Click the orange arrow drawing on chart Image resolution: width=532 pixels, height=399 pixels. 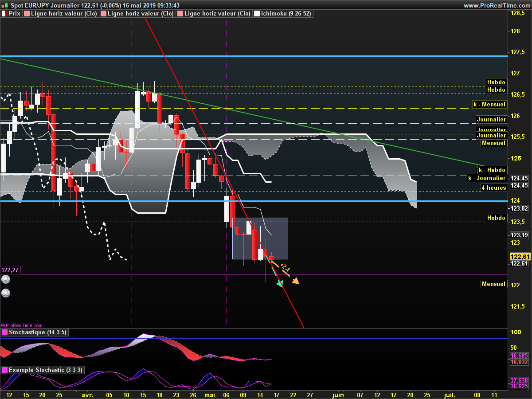click(295, 281)
